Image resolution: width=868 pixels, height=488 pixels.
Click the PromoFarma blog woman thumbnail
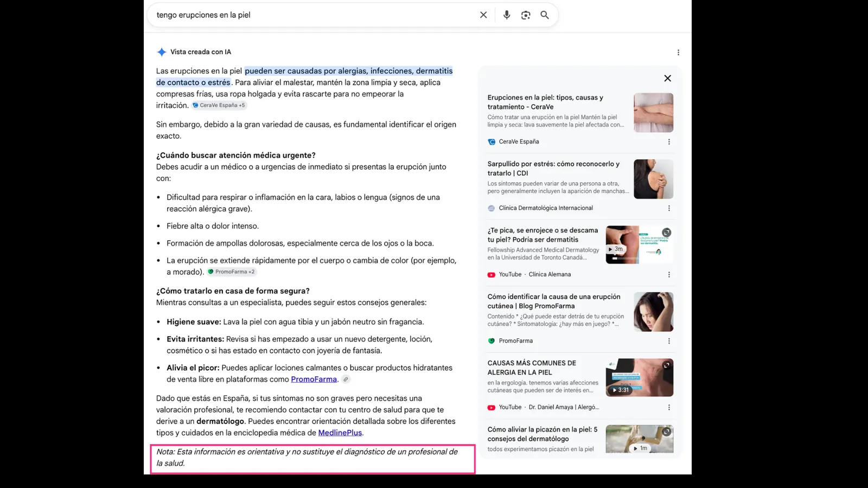[654, 312]
